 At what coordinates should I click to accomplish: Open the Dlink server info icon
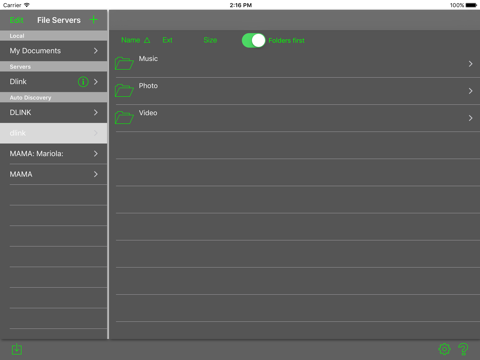click(x=83, y=82)
